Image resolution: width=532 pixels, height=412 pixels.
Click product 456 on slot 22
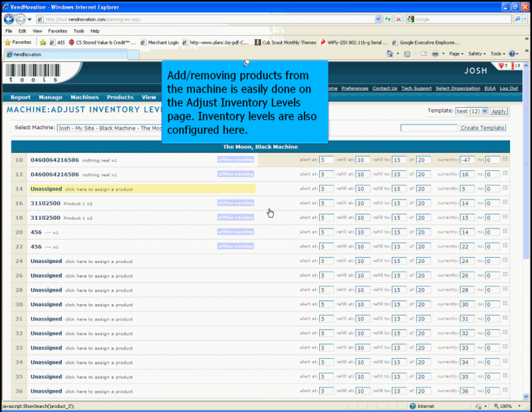[x=36, y=246]
